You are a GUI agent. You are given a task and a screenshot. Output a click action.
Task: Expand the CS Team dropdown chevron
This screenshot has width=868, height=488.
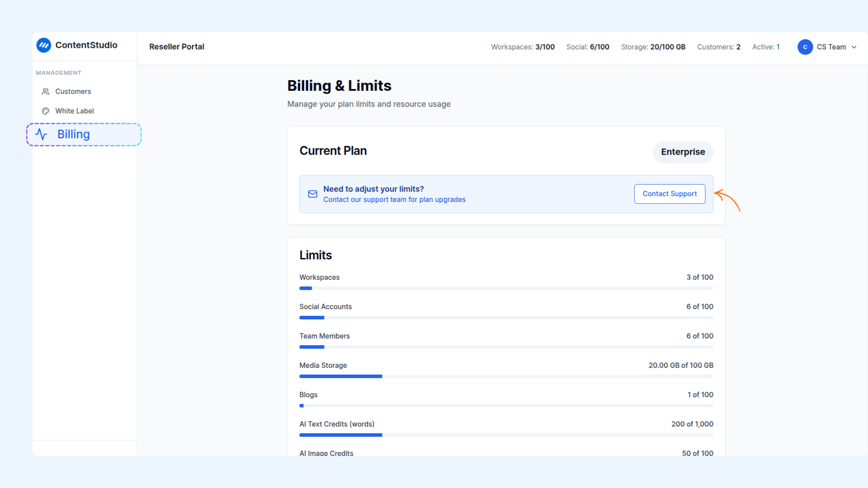point(854,47)
